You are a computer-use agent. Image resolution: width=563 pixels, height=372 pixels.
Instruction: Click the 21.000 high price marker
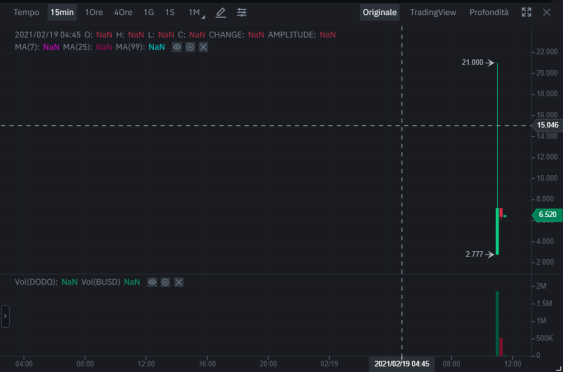coord(478,63)
